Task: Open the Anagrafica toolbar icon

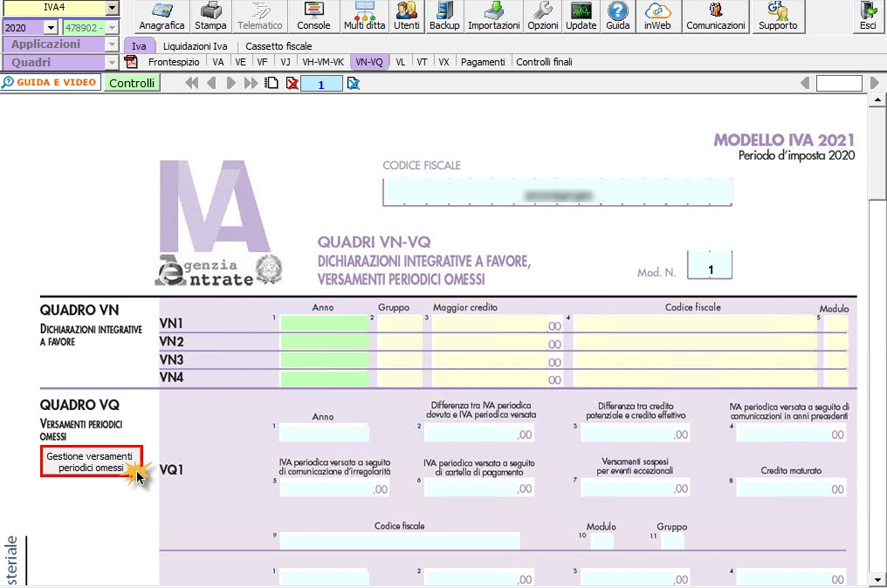Action: click(162, 17)
